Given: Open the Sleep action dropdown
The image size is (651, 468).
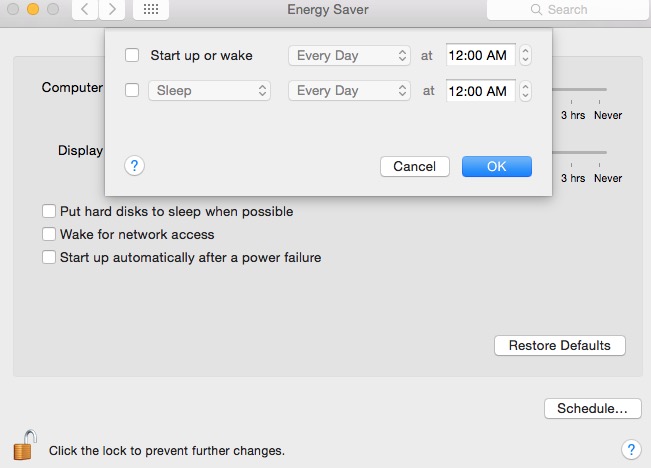Looking at the screenshot, I should coord(209,90).
